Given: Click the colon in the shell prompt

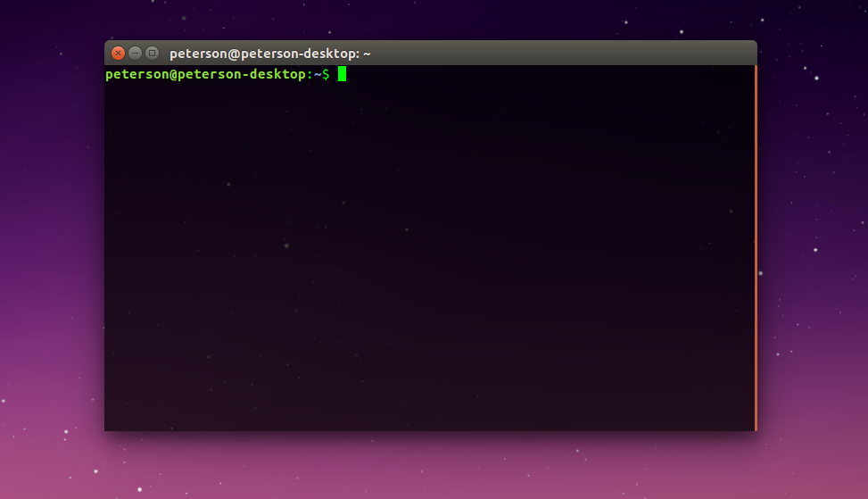Looking at the screenshot, I should 310,75.
